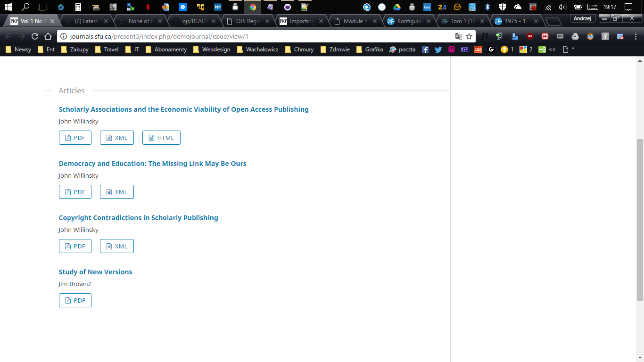Expand the Newsy bookmarks folder
Screen dimensions: 644x362
pyautogui.click(x=18, y=49)
